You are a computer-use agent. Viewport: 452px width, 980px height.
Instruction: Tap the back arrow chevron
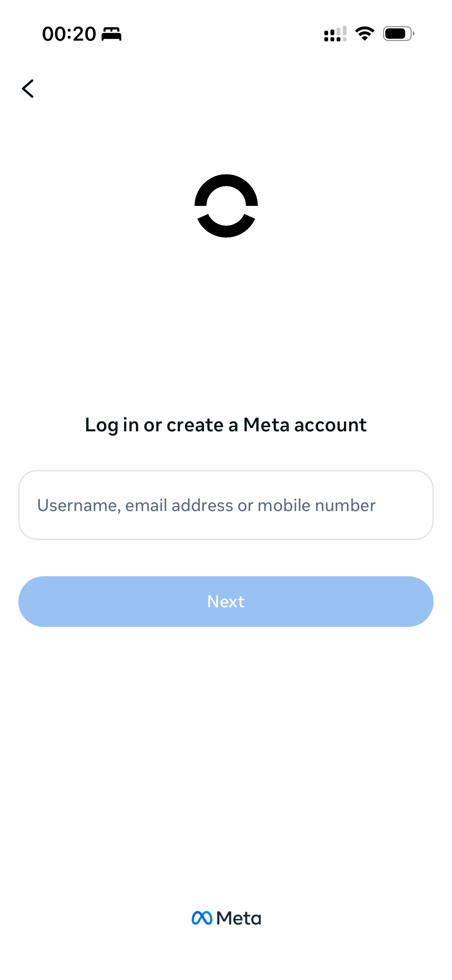click(28, 89)
